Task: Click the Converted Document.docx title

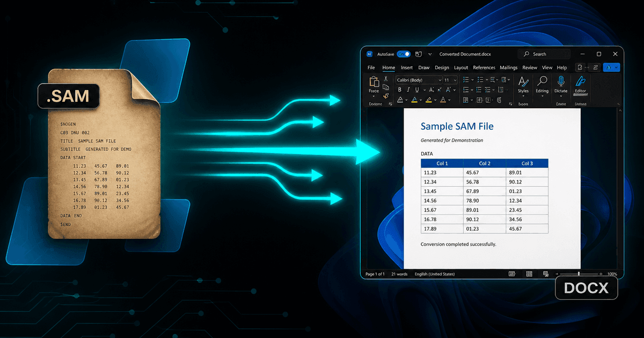Action: pyautogui.click(x=465, y=54)
